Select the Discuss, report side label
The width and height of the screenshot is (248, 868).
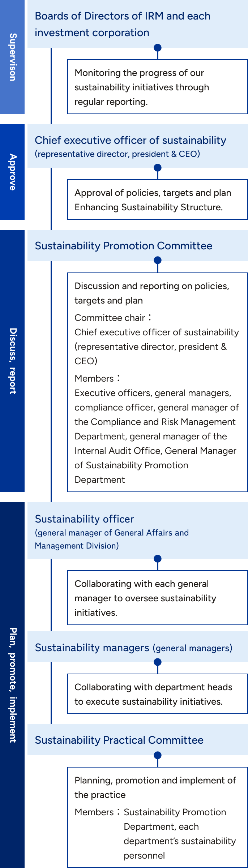tap(12, 361)
